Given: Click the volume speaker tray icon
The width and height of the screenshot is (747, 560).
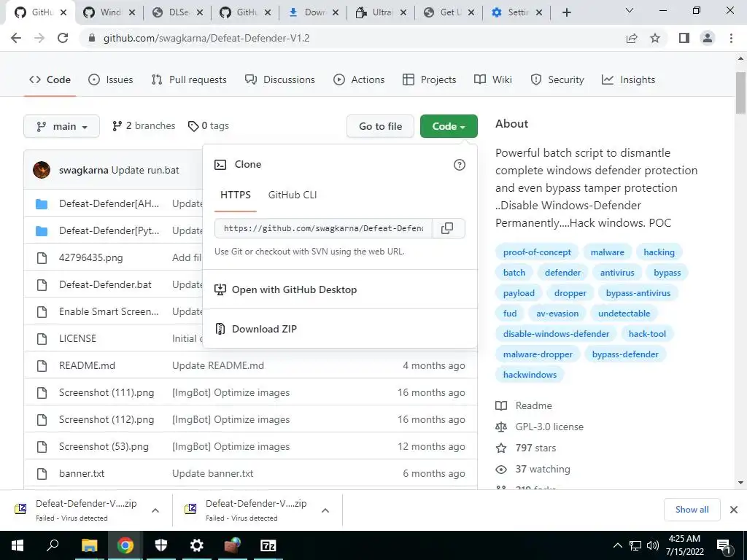Looking at the screenshot, I should (x=652, y=545).
